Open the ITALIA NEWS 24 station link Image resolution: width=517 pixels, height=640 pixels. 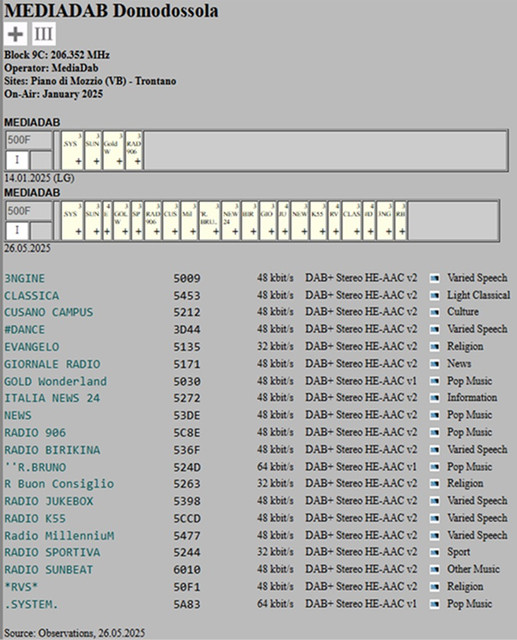pos(52,398)
